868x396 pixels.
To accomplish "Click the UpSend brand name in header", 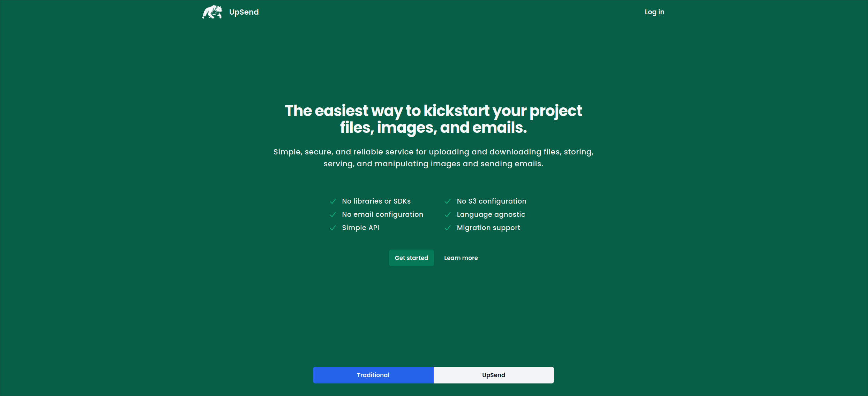I will pyautogui.click(x=244, y=12).
